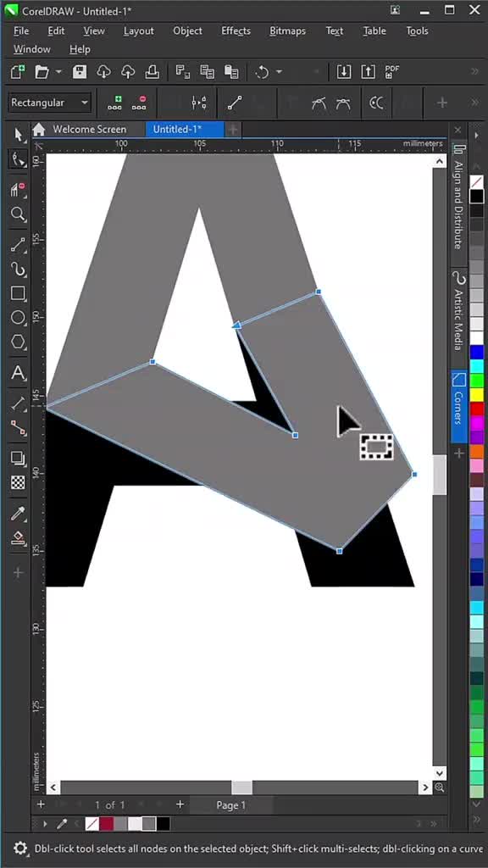The width and height of the screenshot is (488, 868).
Task: Select the Parallel Dimension tool
Action: coord(19,404)
